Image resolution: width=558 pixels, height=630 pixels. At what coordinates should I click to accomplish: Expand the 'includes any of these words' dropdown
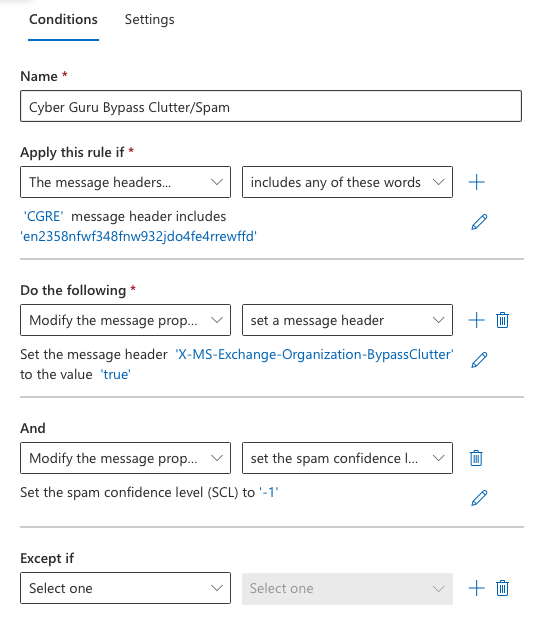[x=347, y=182]
